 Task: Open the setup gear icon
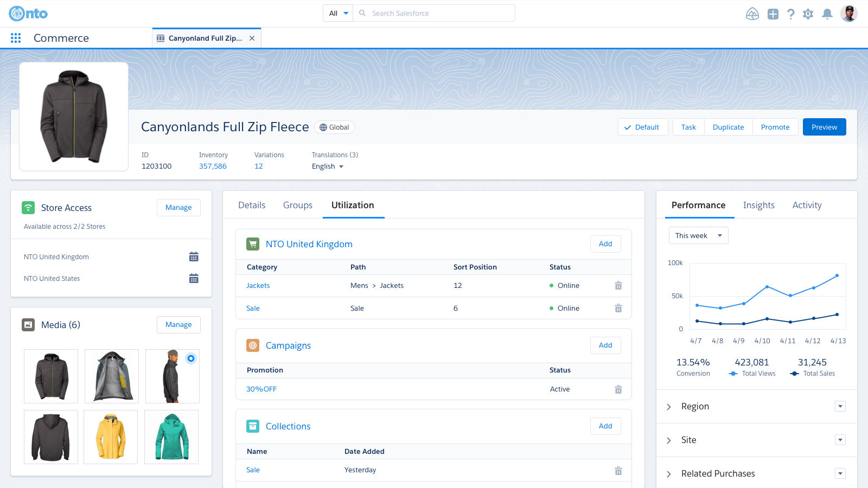coord(808,14)
